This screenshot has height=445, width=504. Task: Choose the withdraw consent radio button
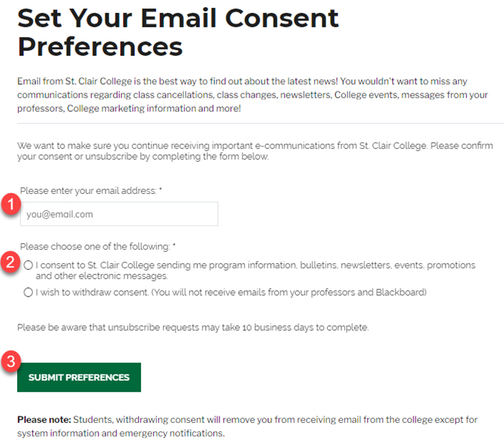click(x=28, y=292)
